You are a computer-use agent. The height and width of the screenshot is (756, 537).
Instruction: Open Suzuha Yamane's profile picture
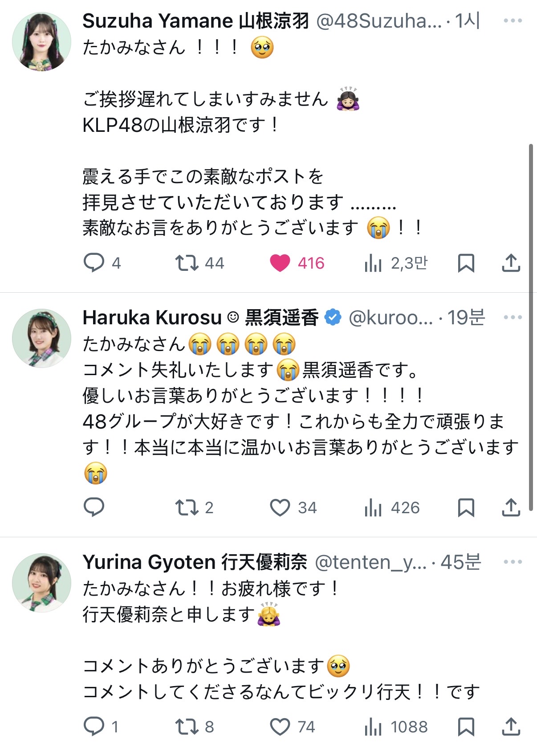click(41, 41)
